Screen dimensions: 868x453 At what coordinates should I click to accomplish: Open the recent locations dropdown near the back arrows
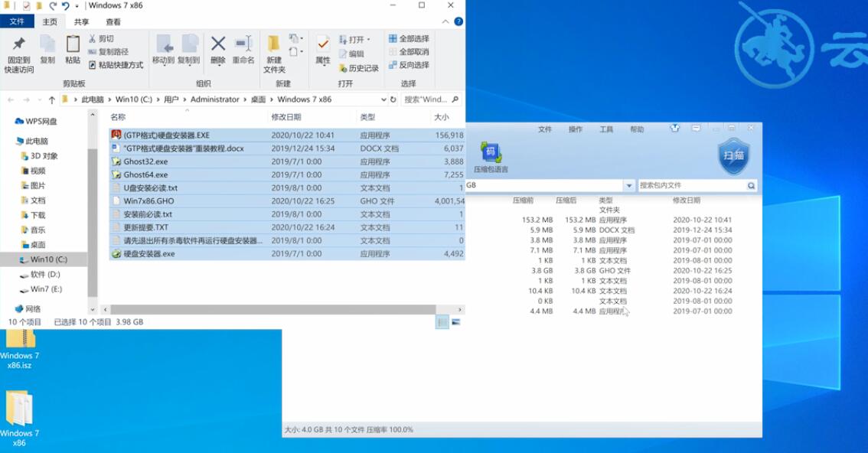pos(39,100)
